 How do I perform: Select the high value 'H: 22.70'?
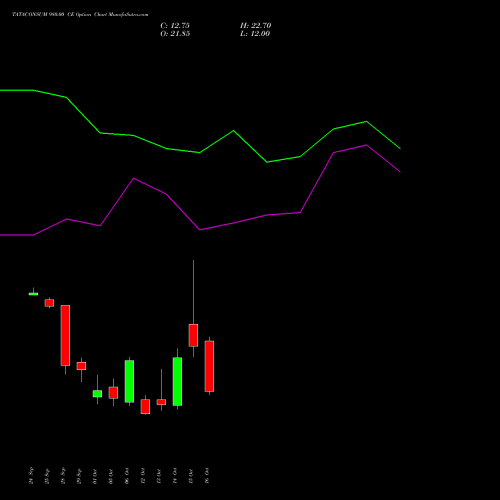(256, 26)
